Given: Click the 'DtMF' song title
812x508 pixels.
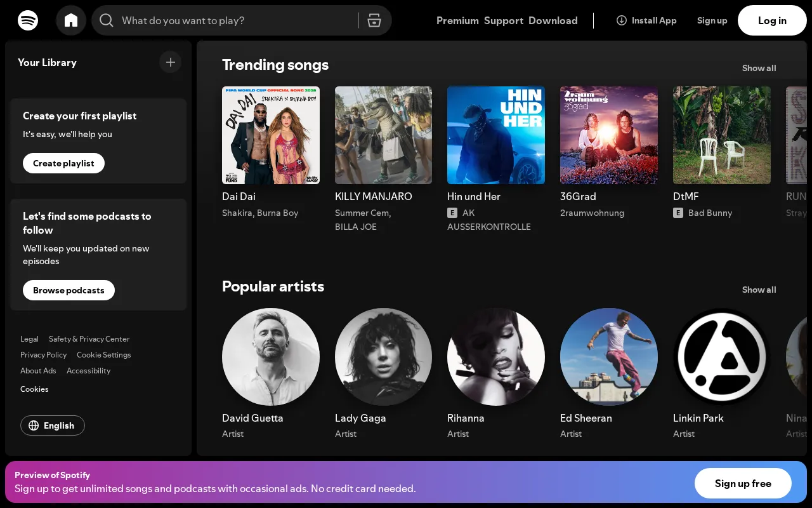Looking at the screenshot, I should coord(686,196).
